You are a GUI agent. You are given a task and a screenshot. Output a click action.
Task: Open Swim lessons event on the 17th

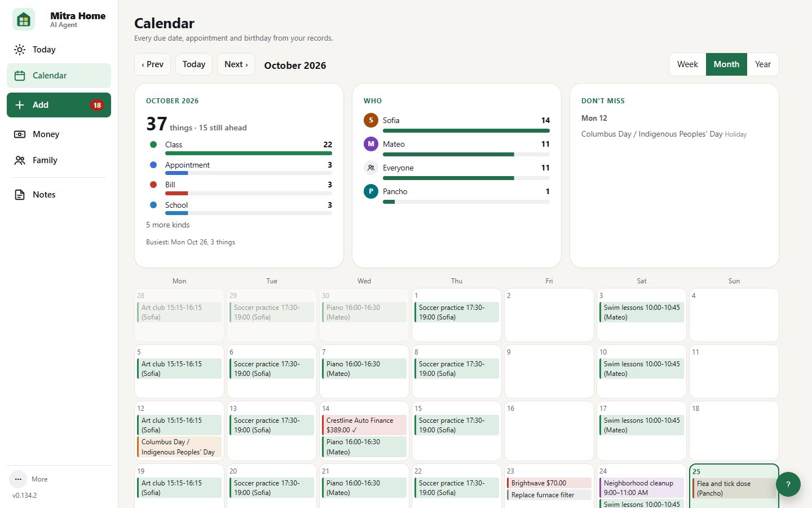point(642,425)
